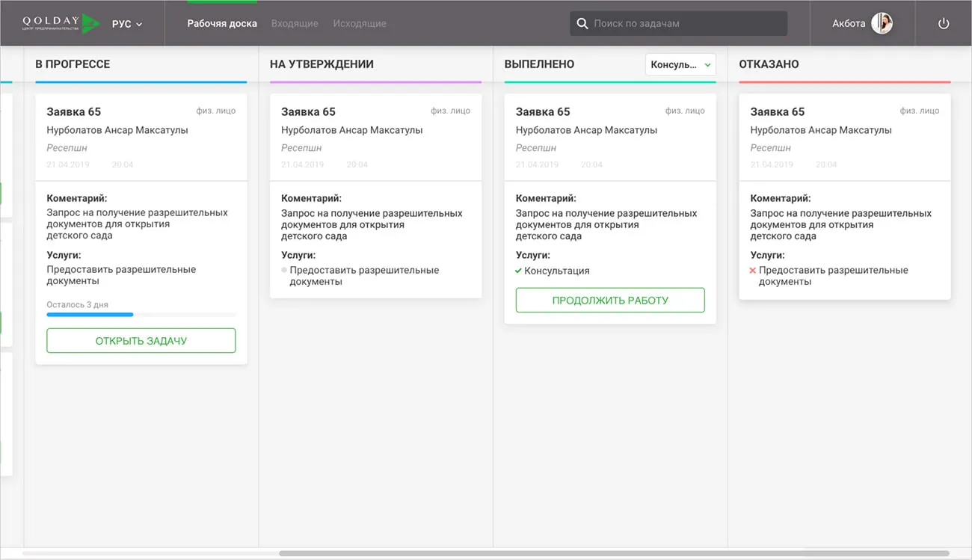Switch to the Входящие tab

coord(295,23)
